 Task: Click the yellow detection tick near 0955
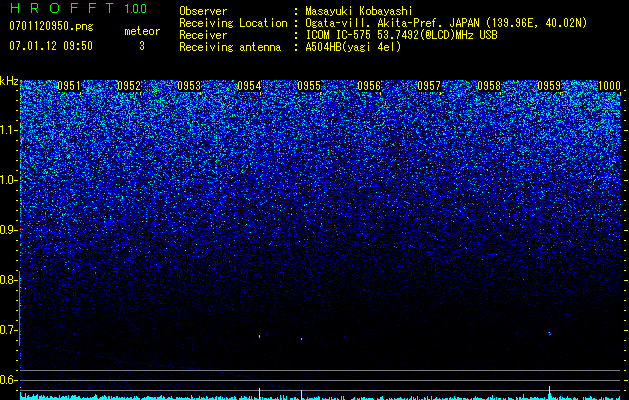tap(301, 394)
